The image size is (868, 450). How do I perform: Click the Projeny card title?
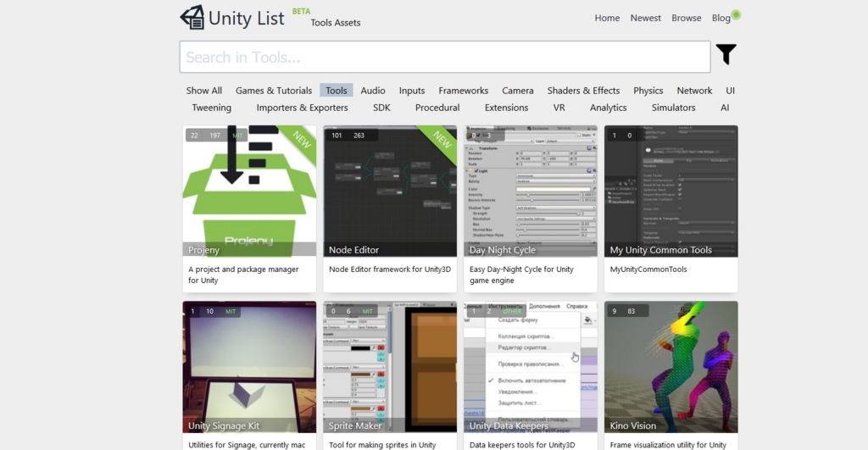pos(203,250)
